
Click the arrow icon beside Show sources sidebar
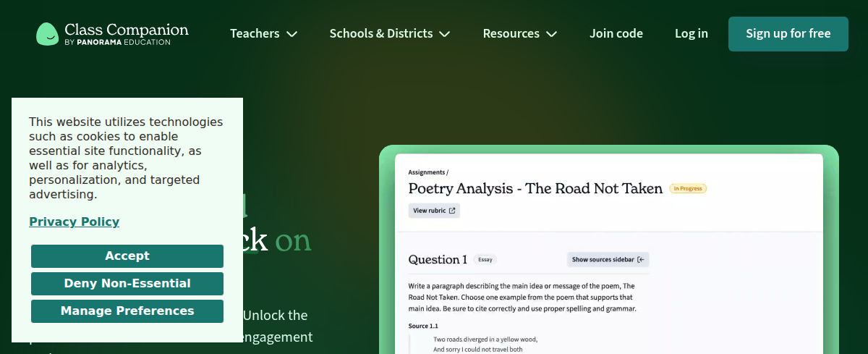click(641, 259)
